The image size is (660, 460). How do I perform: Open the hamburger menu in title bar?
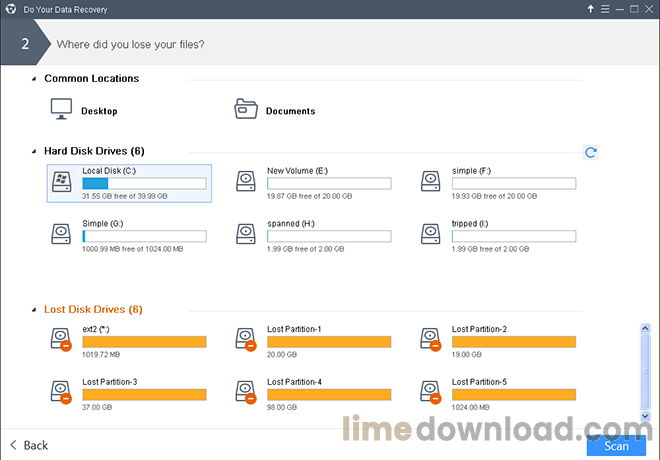coord(607,9)
